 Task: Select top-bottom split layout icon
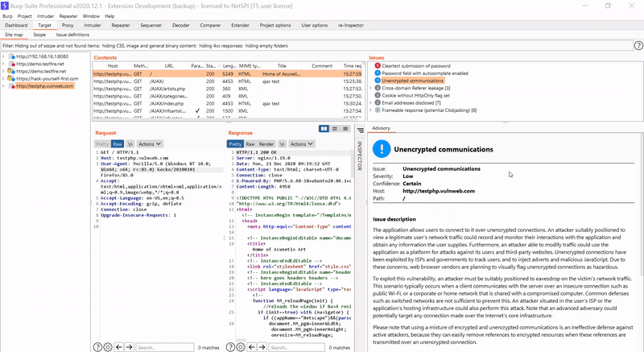point(335,129)
